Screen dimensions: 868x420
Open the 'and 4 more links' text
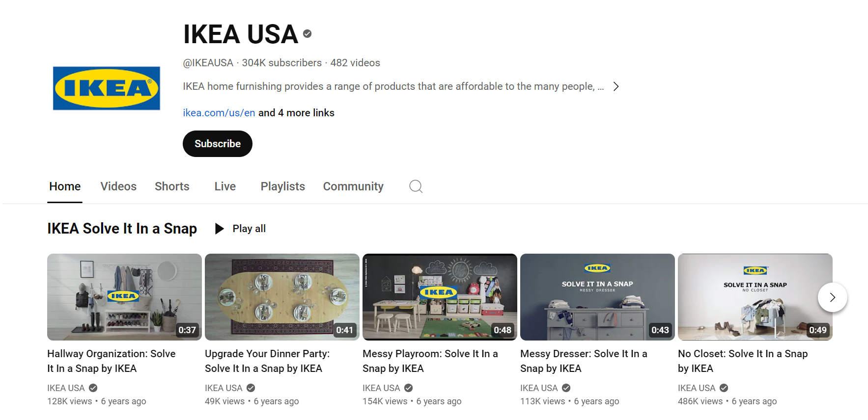296,113
